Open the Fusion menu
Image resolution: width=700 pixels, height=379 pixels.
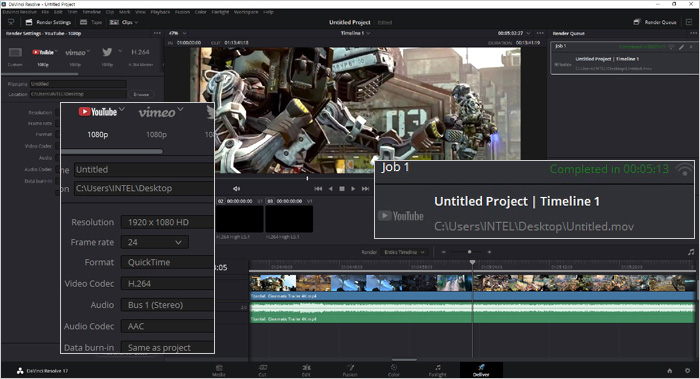[x=182, y=12]
